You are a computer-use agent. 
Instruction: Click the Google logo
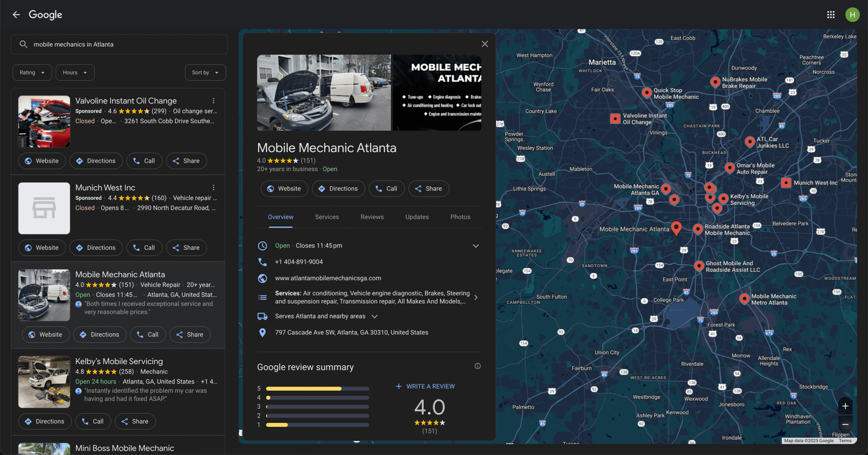46,15
